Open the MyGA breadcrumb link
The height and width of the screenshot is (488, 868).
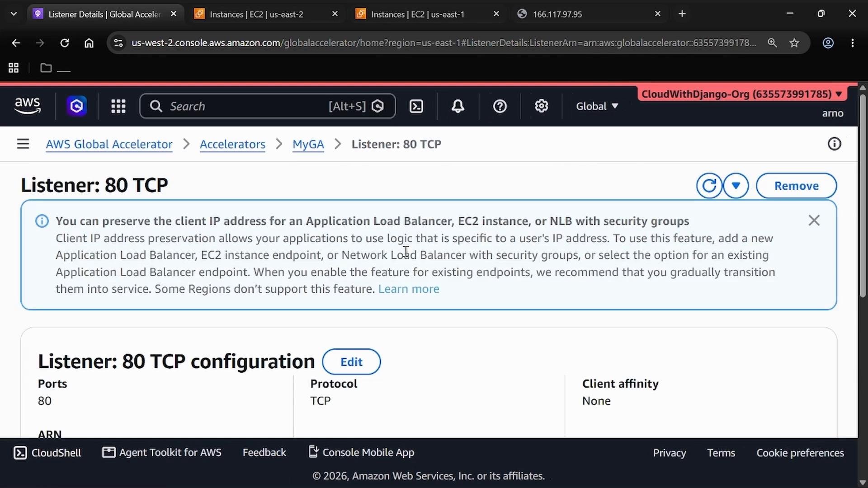click(308, 144)
